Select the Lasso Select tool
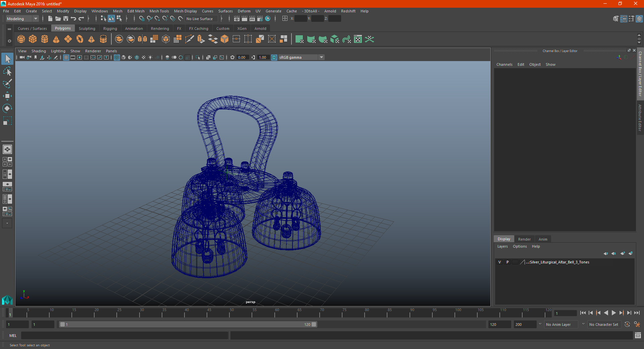Viewport: 644px width, 349px height. pos(7,71)
